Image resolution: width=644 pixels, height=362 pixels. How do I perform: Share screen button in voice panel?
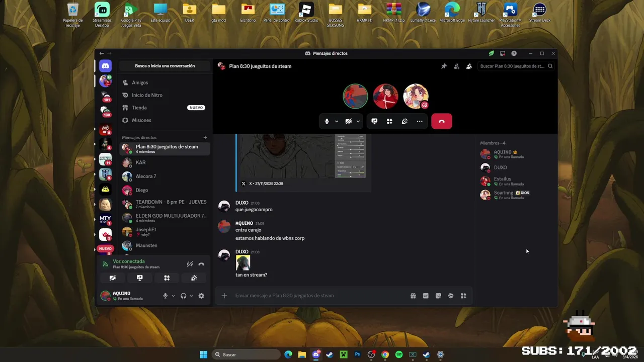(140, 278)
